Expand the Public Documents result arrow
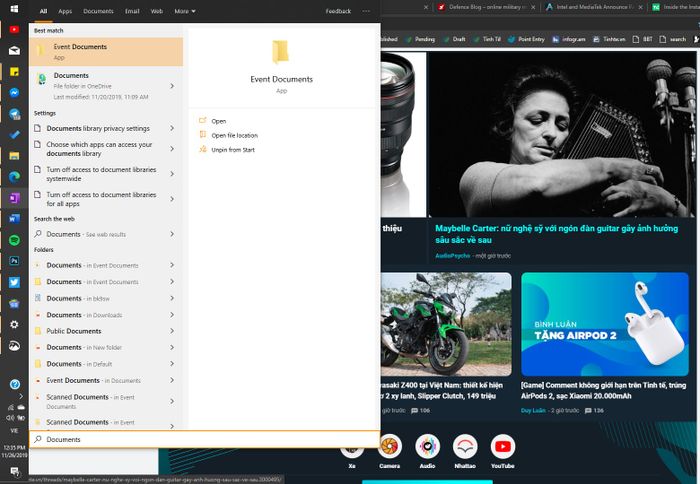The image size is (700, 484). point(172,331)
